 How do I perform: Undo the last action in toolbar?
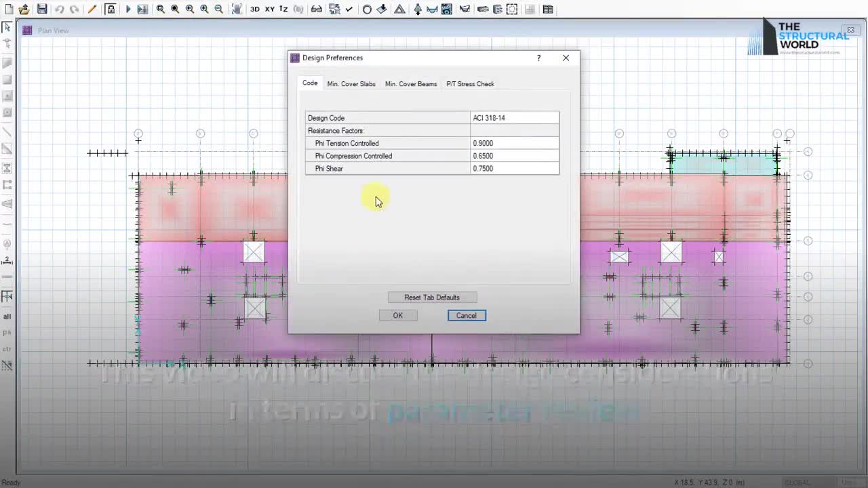(59, 9)
